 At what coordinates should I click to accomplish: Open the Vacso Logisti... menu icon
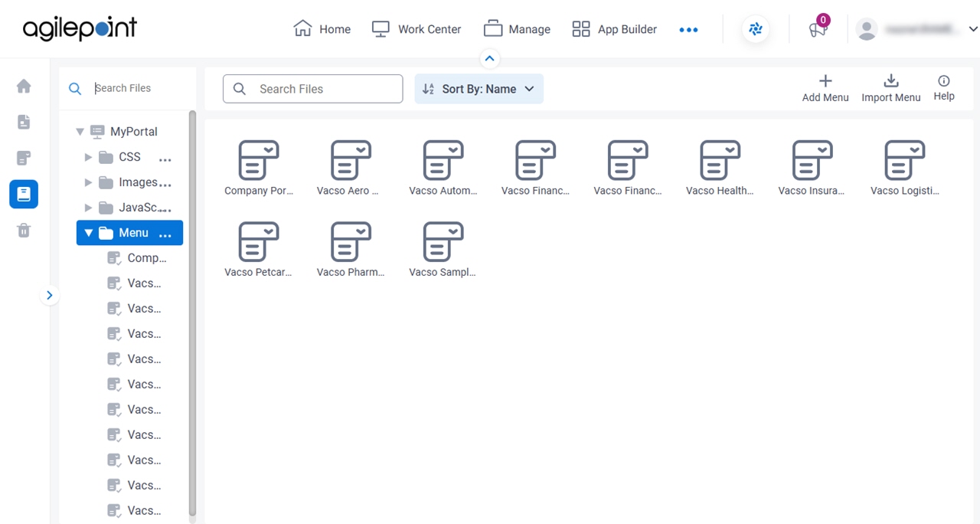point(904,159)
